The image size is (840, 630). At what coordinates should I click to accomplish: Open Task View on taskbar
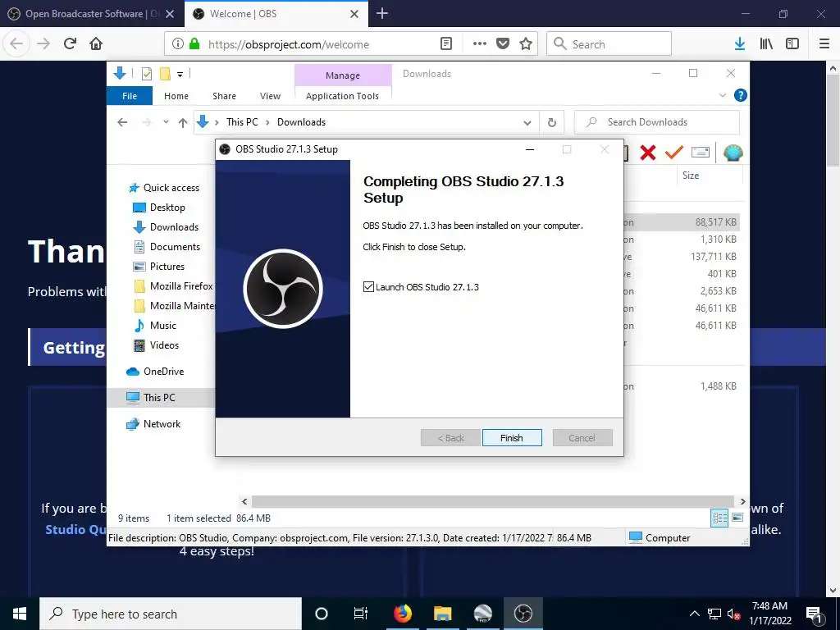(x=361, y=614)
